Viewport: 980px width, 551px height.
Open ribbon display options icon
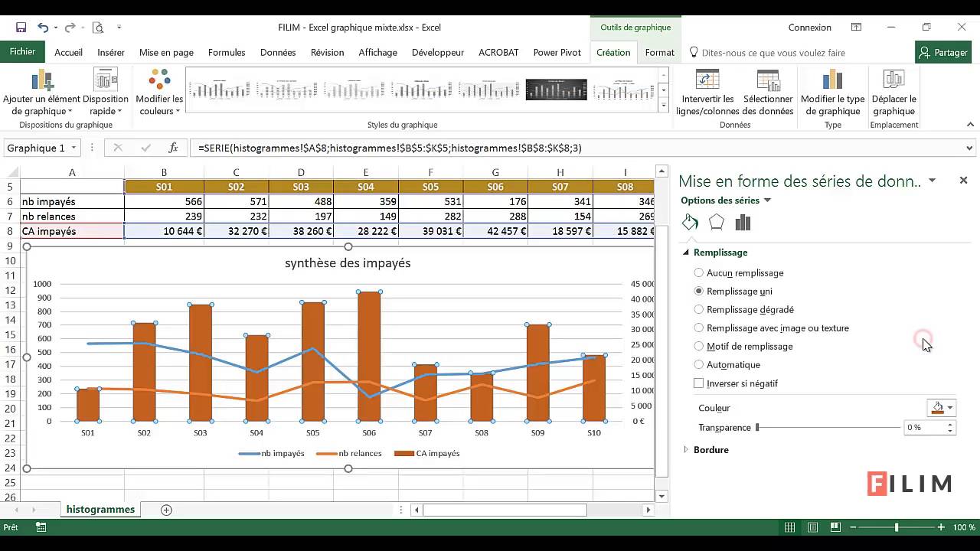[x=856, y=28]
